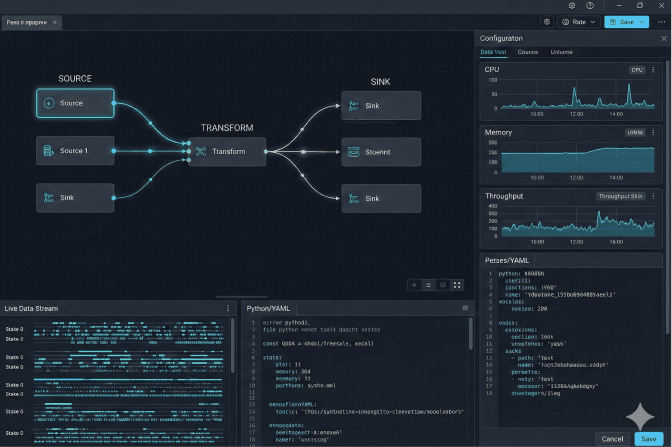Select the Transform node icon
The width and height of the screenshot is (672, 447).
click(200, 152)
